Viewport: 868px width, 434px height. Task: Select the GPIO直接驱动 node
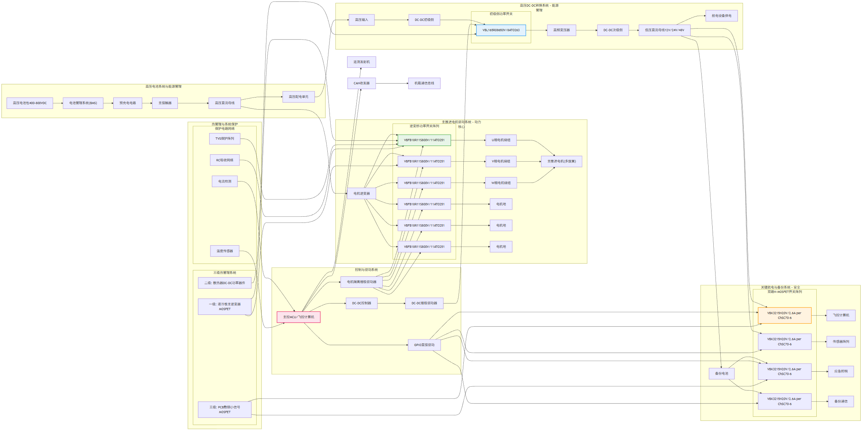coord(424,345)
